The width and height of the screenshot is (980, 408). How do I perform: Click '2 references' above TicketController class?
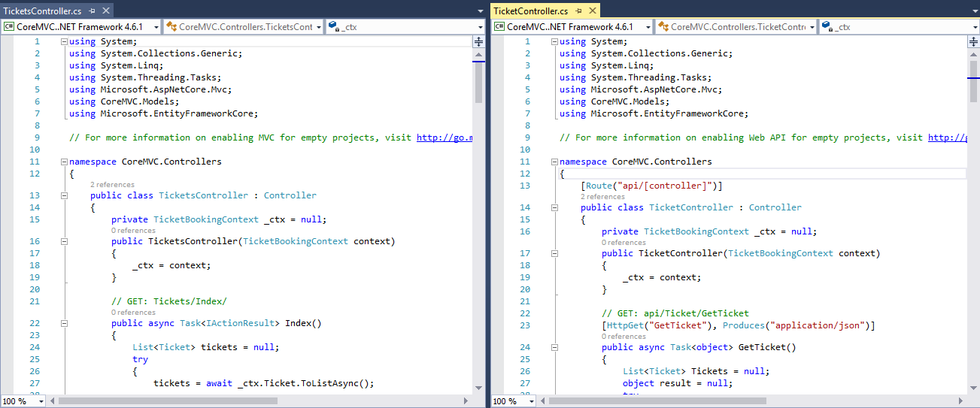[x=602, y=197]
